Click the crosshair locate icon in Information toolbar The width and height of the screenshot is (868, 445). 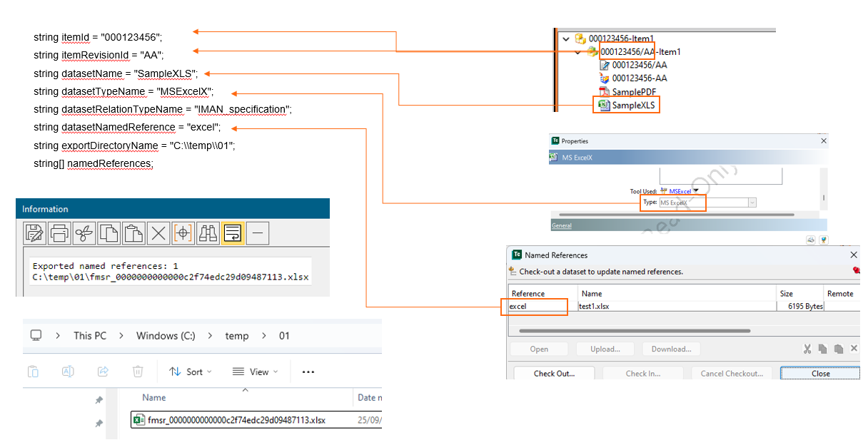pyautogui.click(x=183, y=233)
